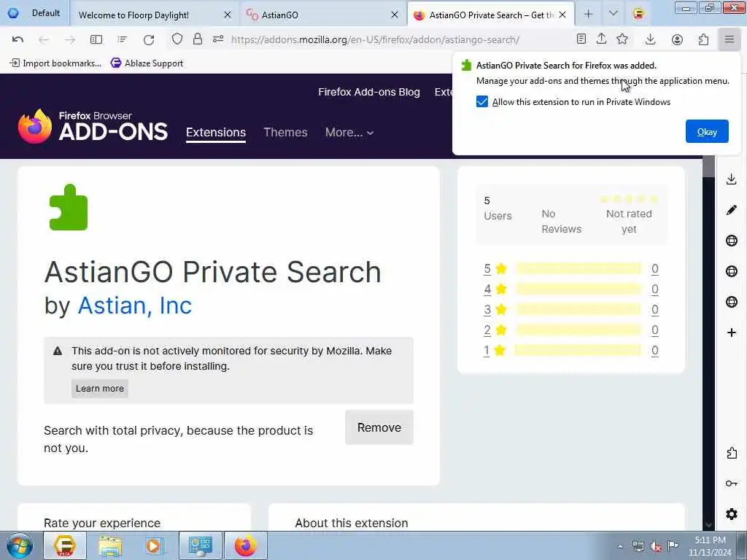Open Firefox Add-ons Blog link
Screen dimensions: 747x560
[x=369, y=92]
